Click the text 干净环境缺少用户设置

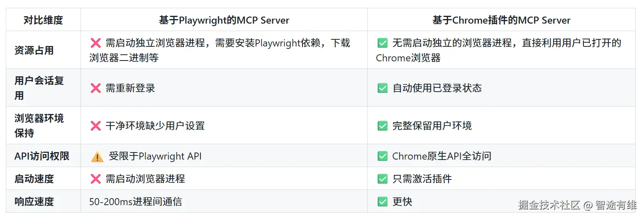click(155, 126)
